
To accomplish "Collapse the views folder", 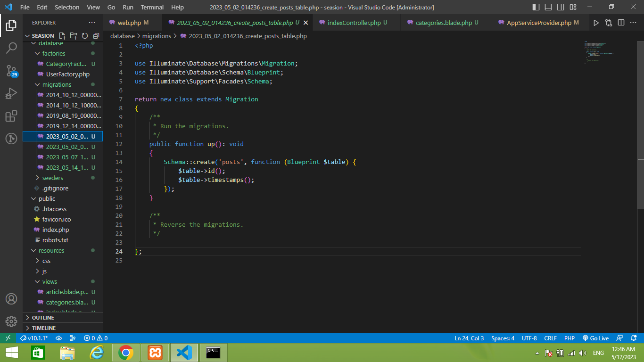I will (x=63, y=281).
